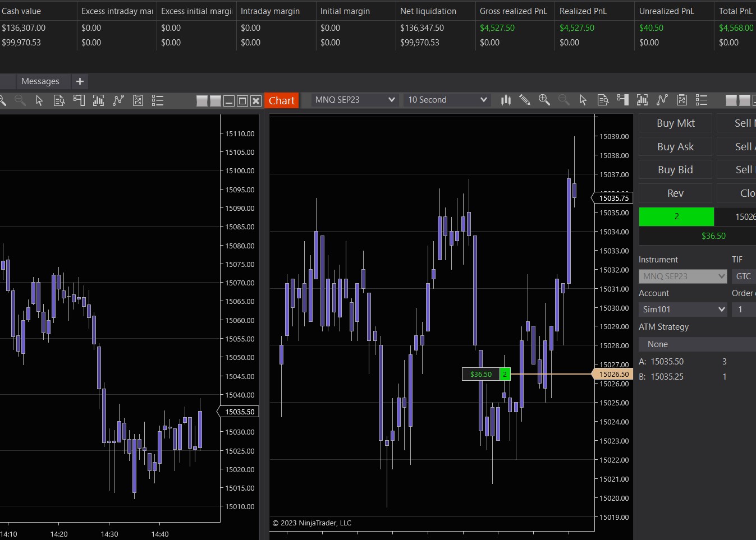
Task: Toggle Chart Trader panel in right chart toolbar
Action: tap(622, 100)
